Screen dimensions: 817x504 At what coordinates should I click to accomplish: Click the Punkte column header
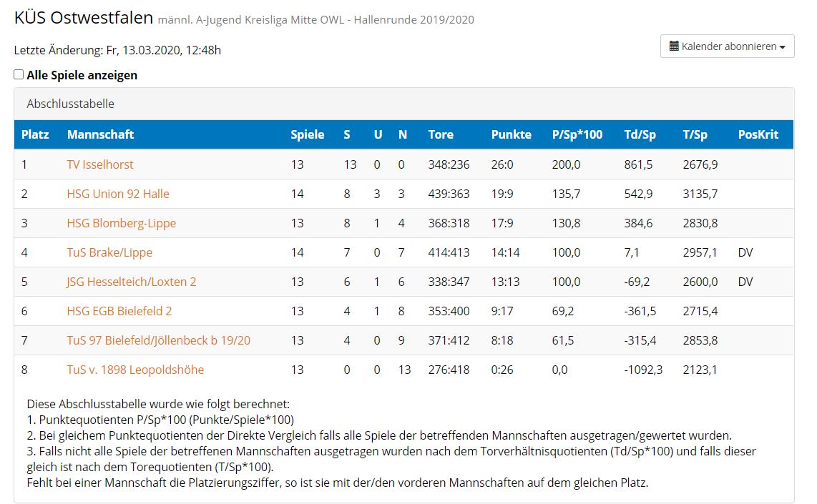[511, 134]
